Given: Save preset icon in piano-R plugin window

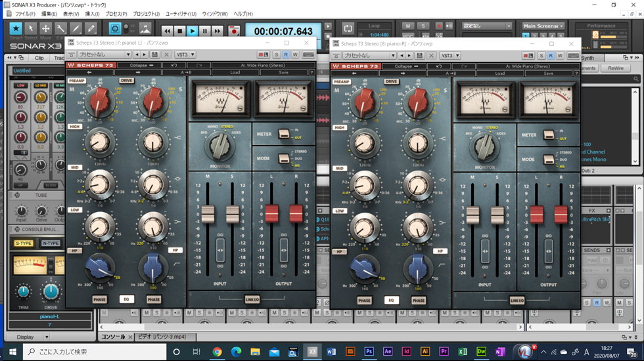Looking at the screenshot, I should pos(420,55).
